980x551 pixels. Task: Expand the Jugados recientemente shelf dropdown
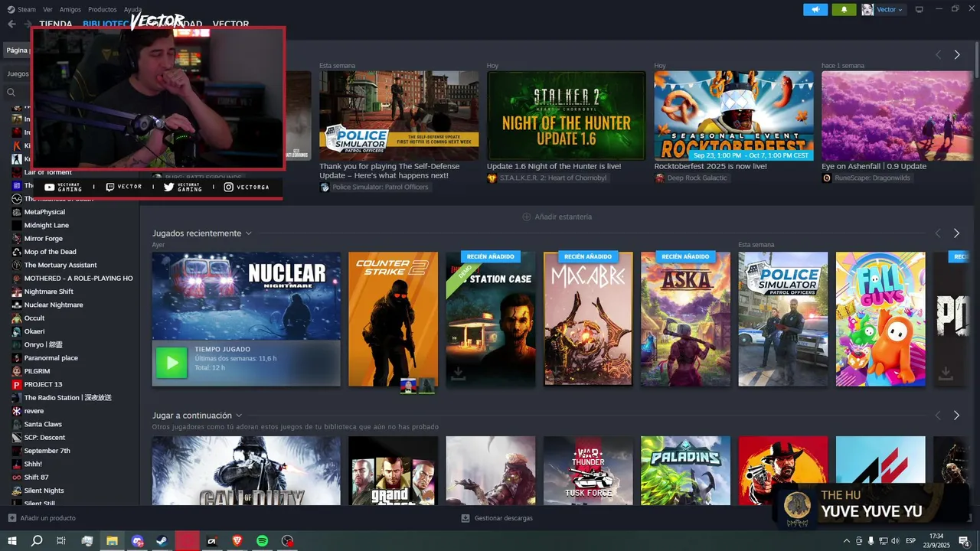[248, 233]
